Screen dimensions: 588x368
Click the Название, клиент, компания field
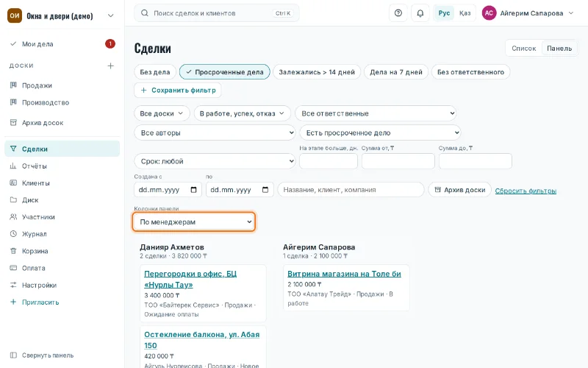[351, 190]
